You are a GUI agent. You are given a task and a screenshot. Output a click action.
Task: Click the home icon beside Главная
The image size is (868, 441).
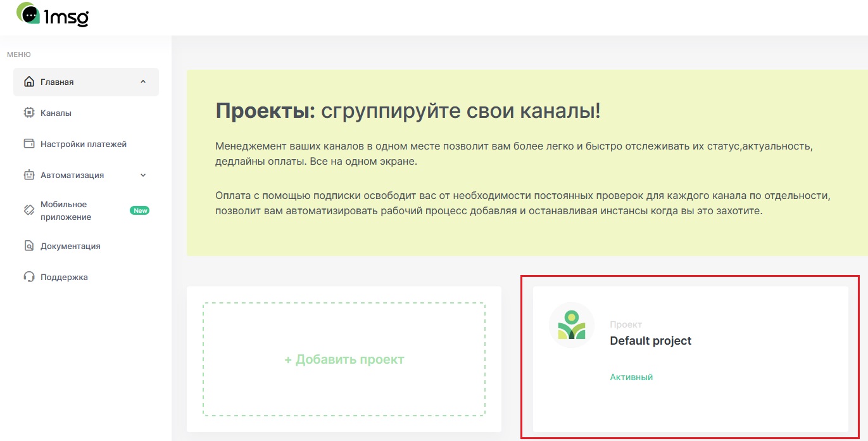click(28, 82)
